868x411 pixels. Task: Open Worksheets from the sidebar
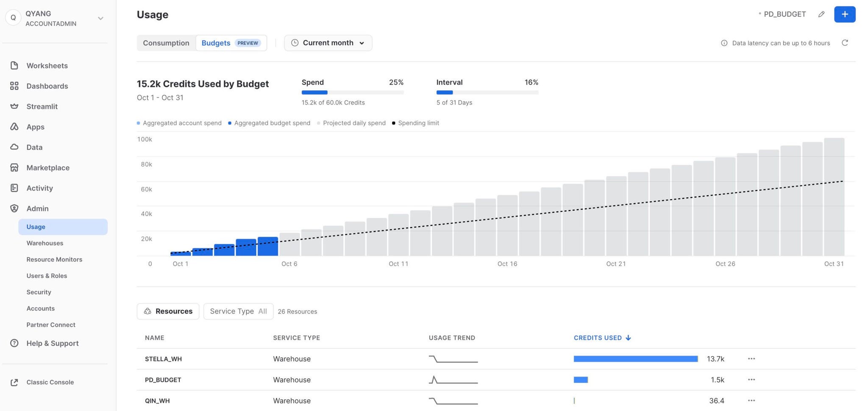(47, 66)
